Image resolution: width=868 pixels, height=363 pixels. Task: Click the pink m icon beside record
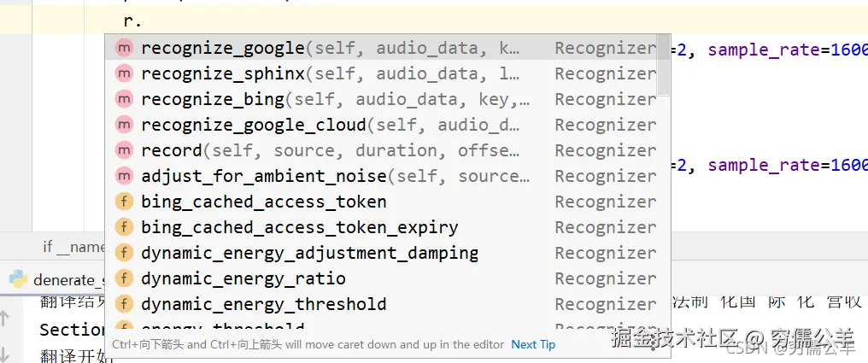pos(124,150)
